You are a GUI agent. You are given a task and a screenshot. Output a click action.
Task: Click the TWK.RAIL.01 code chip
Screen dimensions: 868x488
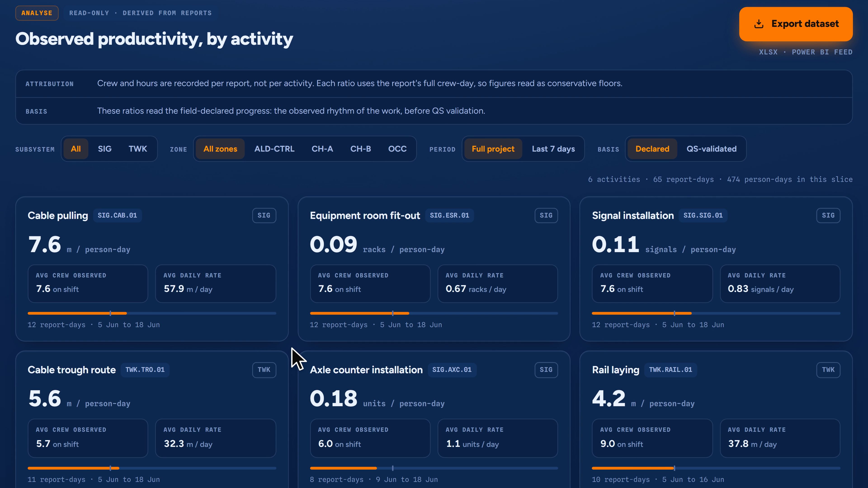click(670, 370)
